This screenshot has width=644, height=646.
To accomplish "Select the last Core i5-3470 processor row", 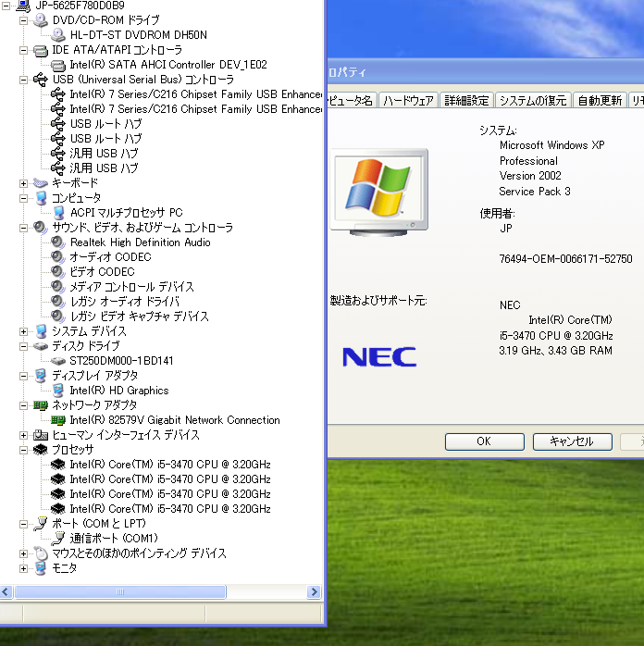I will pyautogui.click(x=170, y=509).
